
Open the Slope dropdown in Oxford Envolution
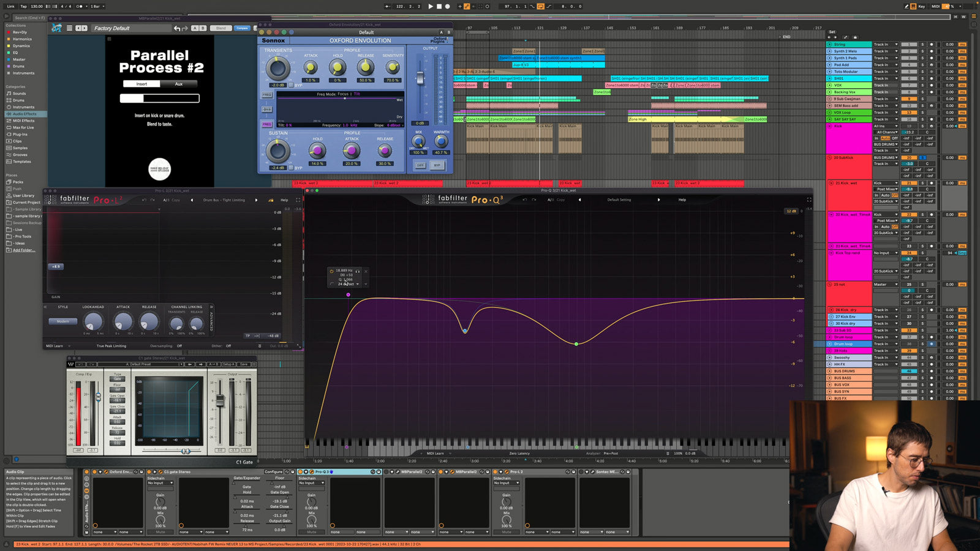coord(395,126)
